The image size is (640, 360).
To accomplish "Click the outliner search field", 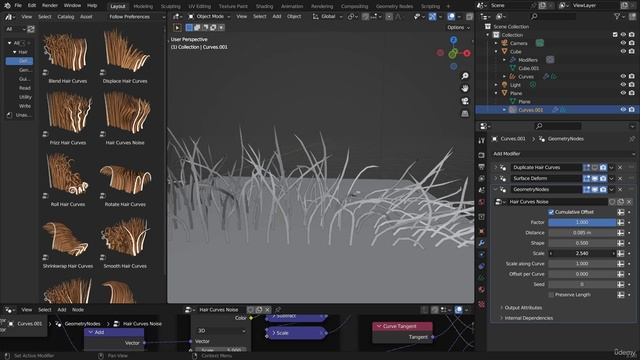I will pos(553,16).
